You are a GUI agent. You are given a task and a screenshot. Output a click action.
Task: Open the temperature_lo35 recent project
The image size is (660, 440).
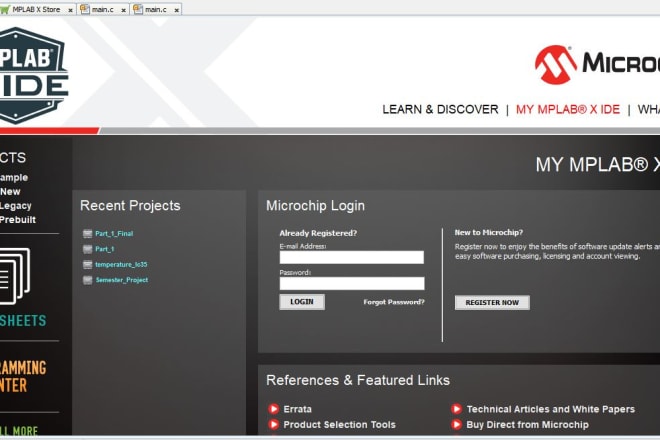121,264
